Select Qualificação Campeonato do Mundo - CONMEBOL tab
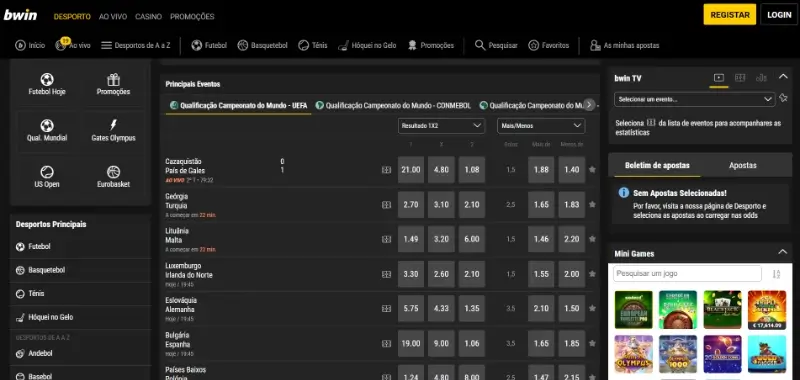800x380 pixels. coord(393,105)
